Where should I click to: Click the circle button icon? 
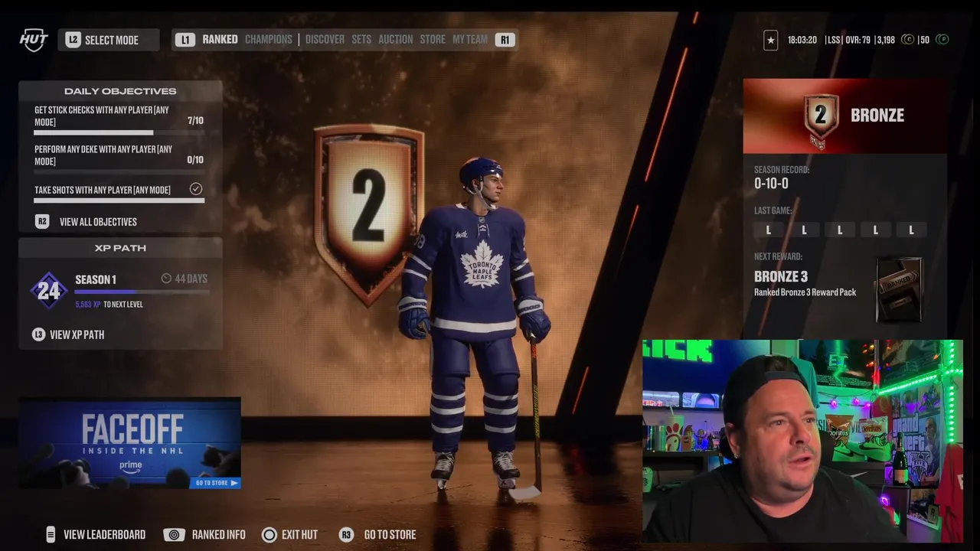[x=269, y=534]
